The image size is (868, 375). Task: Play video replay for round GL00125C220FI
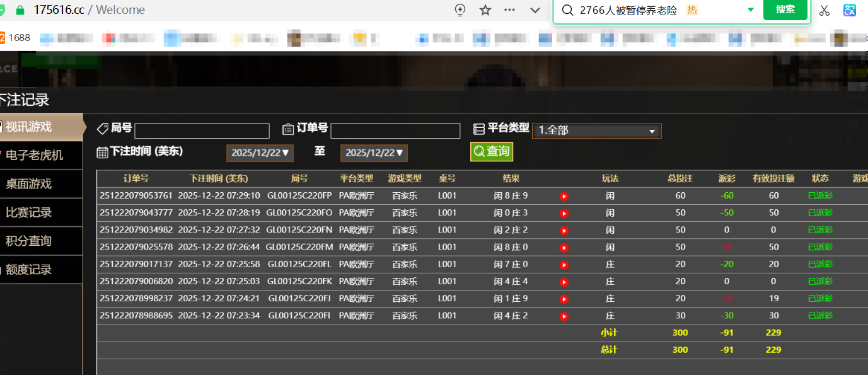click(x=564, y=316)
